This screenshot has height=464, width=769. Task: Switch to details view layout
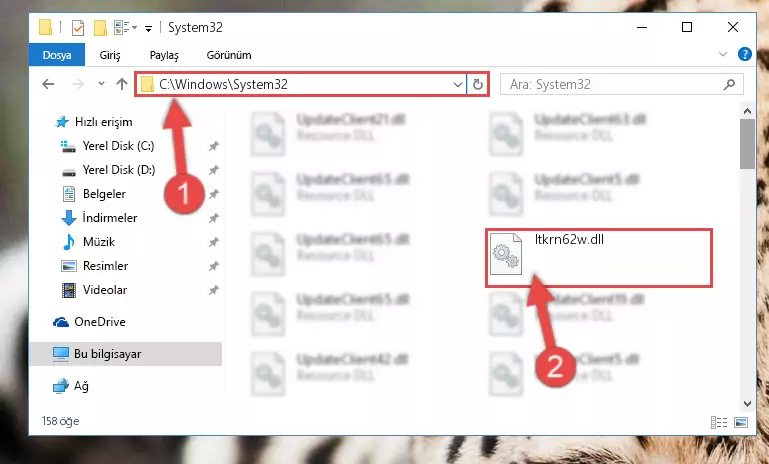click(719, 422)
